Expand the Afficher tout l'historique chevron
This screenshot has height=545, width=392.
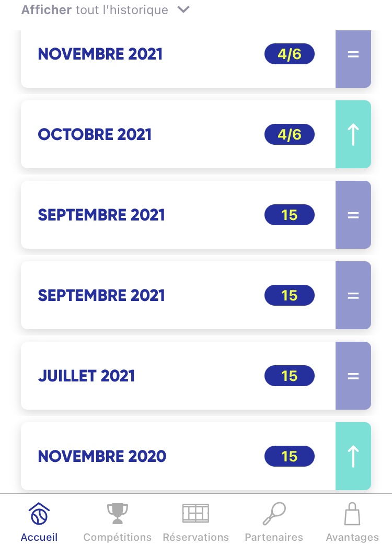coord(183,10)
